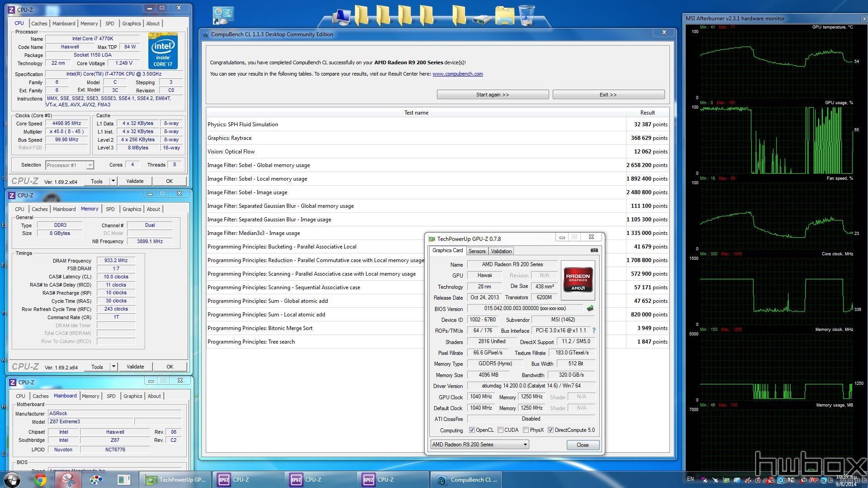This screenshot has width=868, height=488.
Task: Select Mainboard tab in top CPU-Z window
Action: [64, 24]
